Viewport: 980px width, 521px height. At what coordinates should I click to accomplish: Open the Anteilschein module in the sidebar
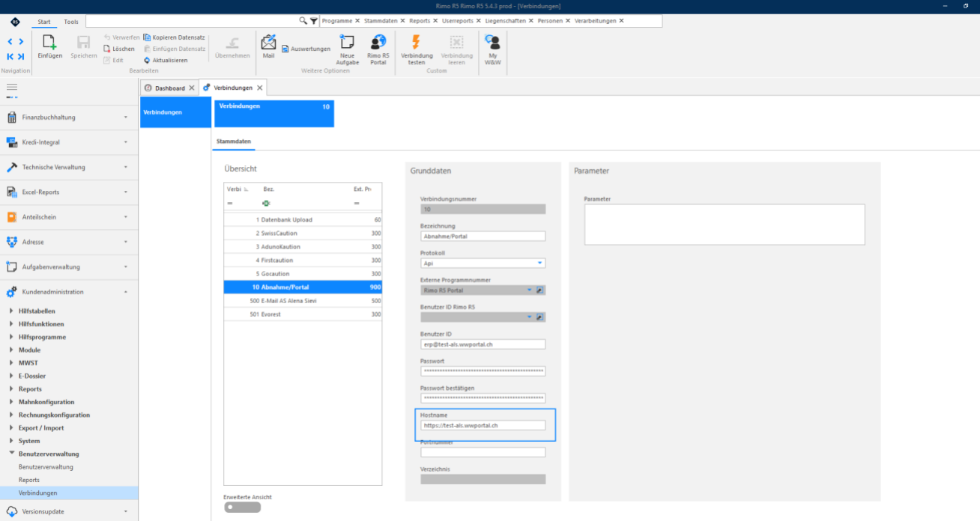click(x=69, y=217)
